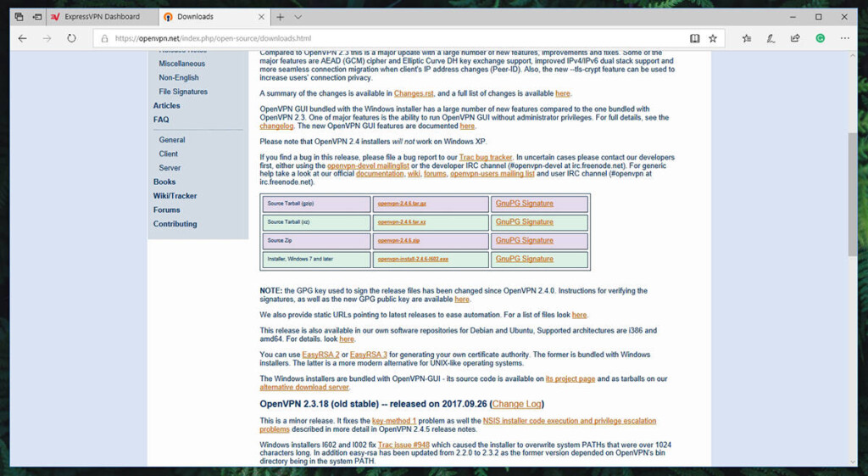Open GnuPG Signature for Source Tarball gzip
This screenshot has height=476, width=868.
tap(524, 204)
